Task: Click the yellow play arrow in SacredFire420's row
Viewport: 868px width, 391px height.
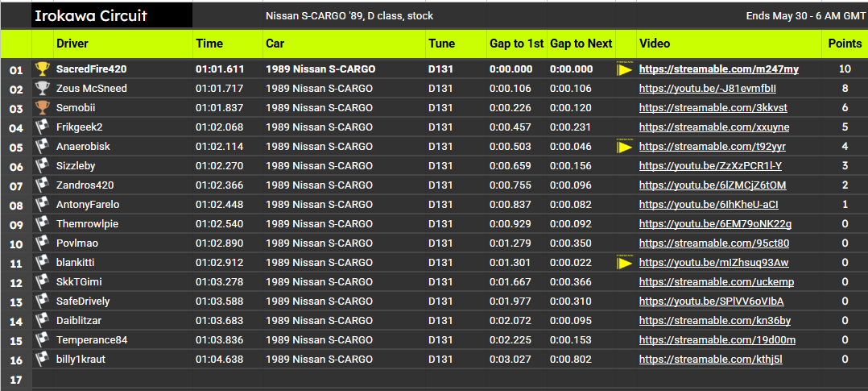Action: pyautogui.click(x=625, y=69)
